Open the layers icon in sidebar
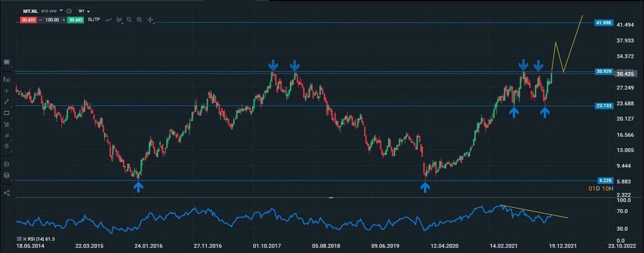Image resolution: width=644 pixels, height=253 pixels. (7, 175)
